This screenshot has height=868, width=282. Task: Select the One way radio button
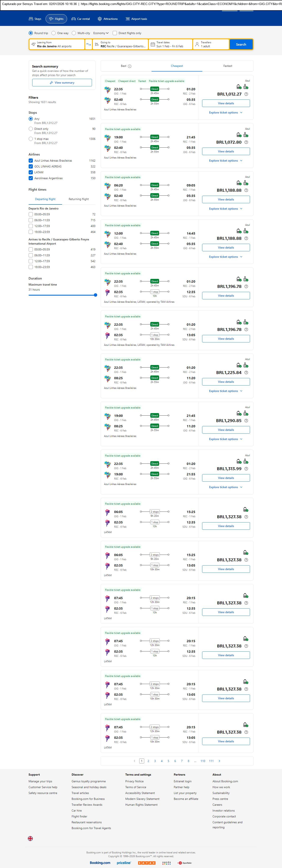point(54,33)
